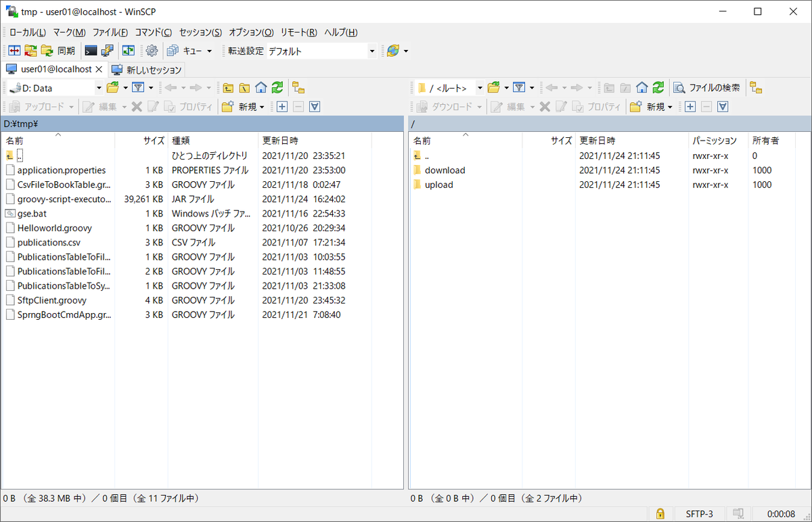Open 新しいセッション tab

point(147,70)
